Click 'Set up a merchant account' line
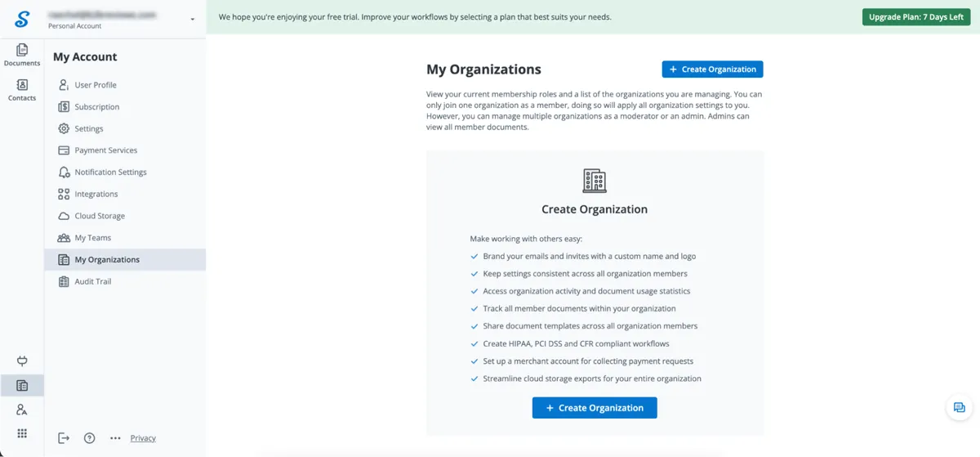 [587, 361]
